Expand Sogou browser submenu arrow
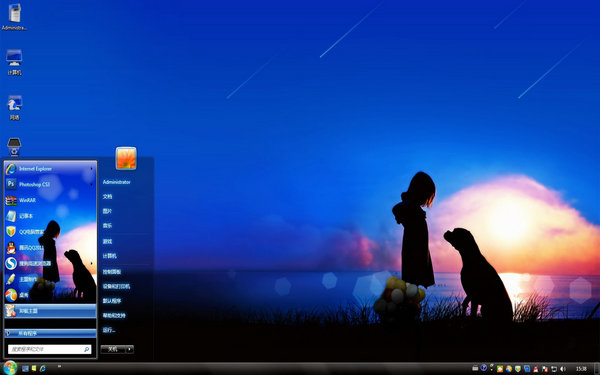Screen dimensions: 600x375 click(x=91, y=263)
